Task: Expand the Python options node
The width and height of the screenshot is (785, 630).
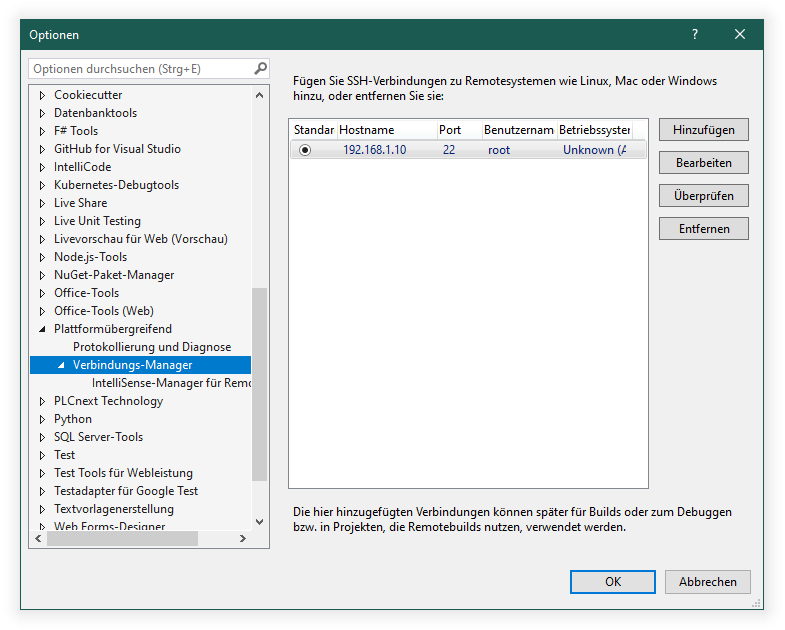Action: coord(42,419)
